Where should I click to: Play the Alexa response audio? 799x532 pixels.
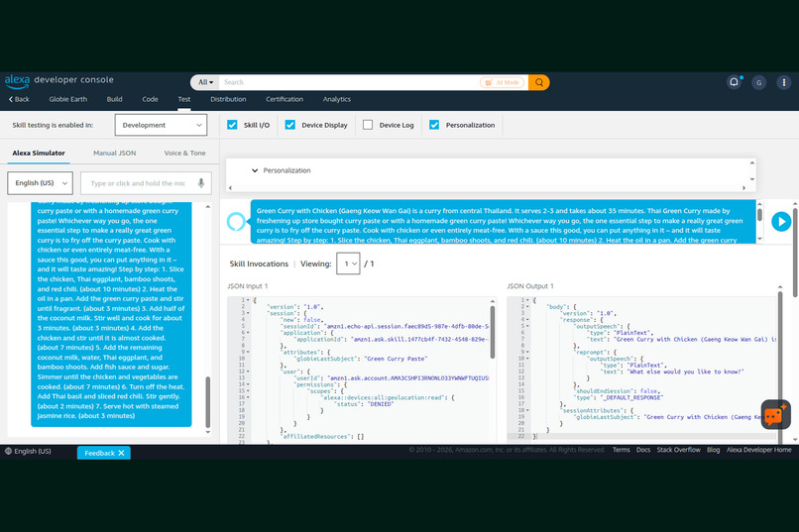coord(780,222)
